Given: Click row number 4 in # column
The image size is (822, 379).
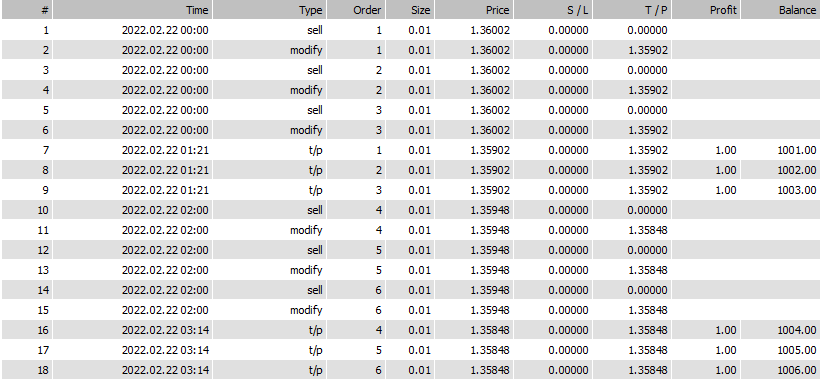Looking at the screenshot, I should tap(46, 90).
